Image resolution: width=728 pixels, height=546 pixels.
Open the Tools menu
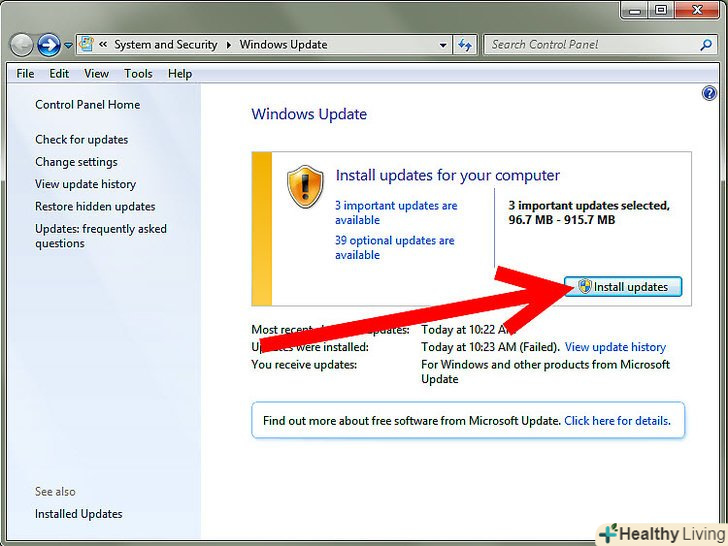[x=138, y=74]
